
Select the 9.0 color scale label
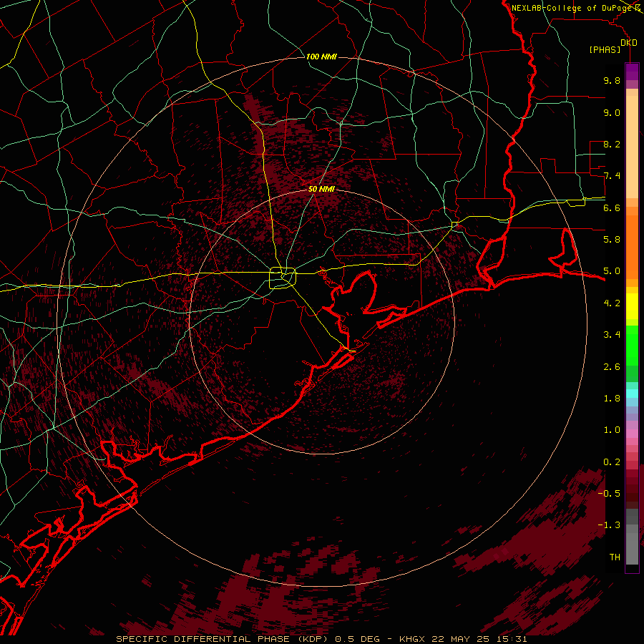click(612, 112)
